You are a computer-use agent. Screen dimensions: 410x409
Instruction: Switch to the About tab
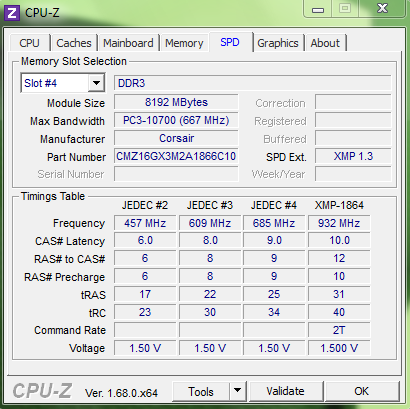pyautogui.click(x=325, y=43)
